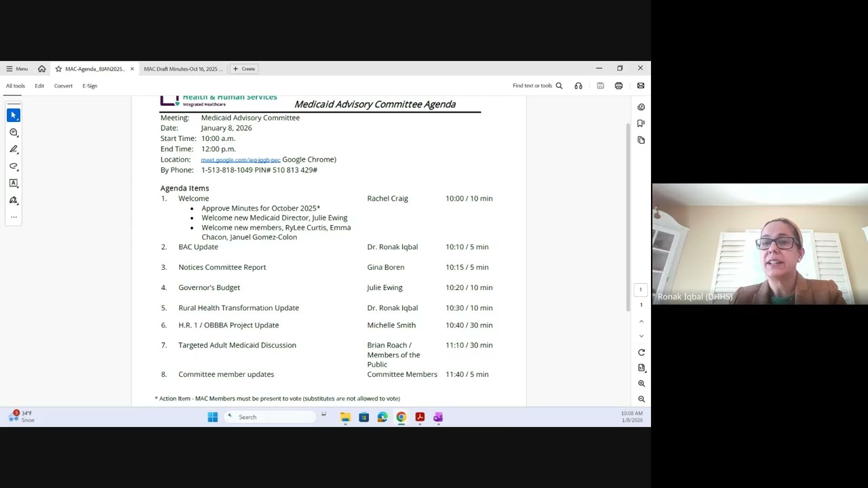Go to Acrobat Home icon
This screenshot has width=868, height=488.
tap(41, 68)
